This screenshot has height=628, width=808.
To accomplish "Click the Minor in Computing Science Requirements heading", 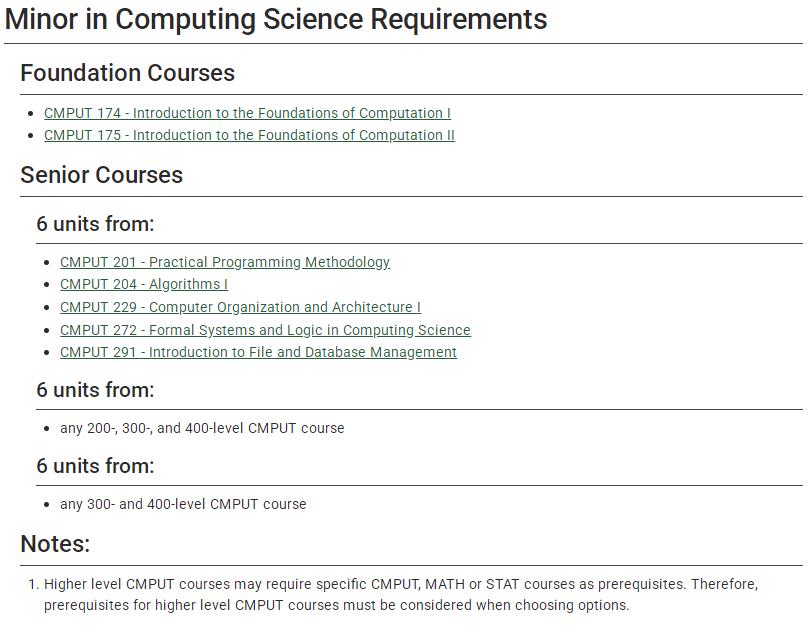I will pos(276,20).
